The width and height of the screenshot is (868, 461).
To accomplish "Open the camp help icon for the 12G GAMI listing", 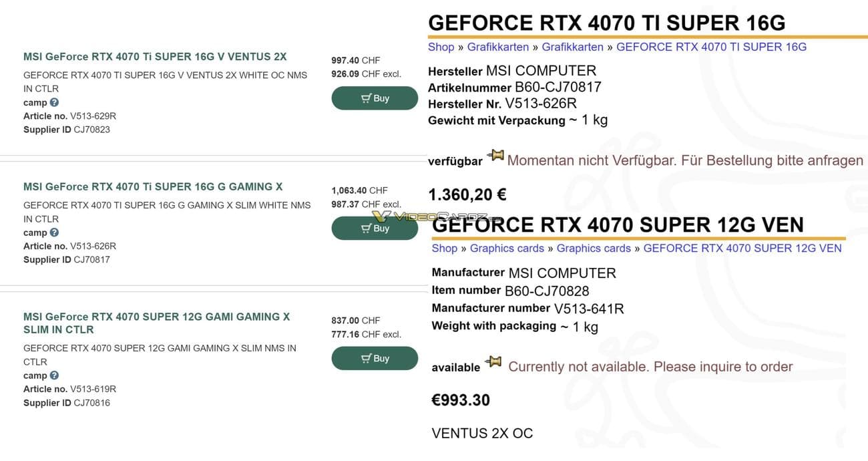I will coord(53,375).
